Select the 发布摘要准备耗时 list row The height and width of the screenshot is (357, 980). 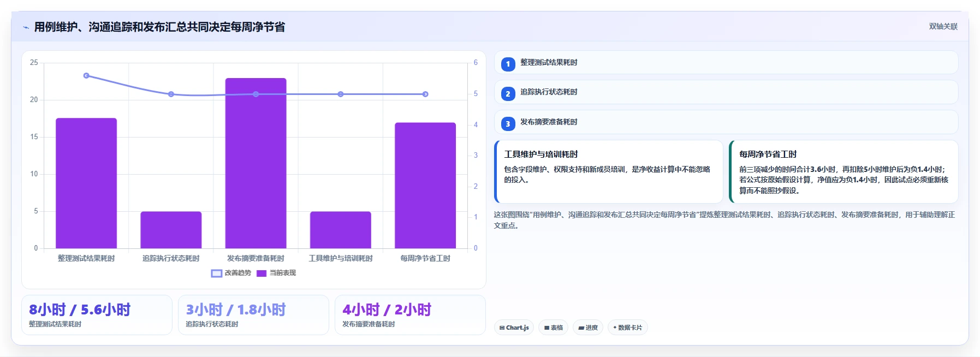coord(726,122)
